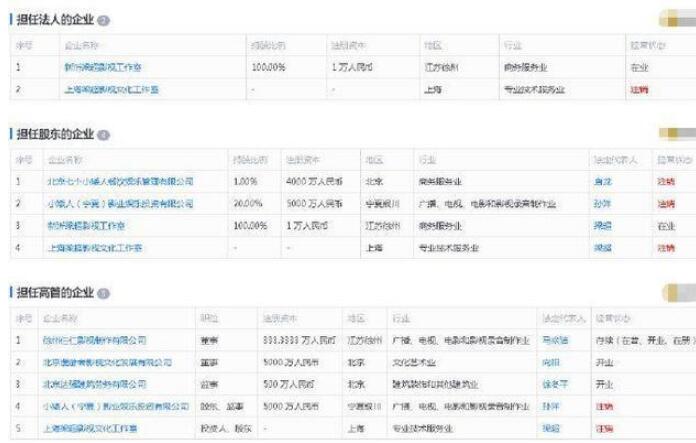This screenshot has width=696, height=443.
Task: Open the legal representative link in 担任股东的企业 row 1
Action: tap(603, 182)
